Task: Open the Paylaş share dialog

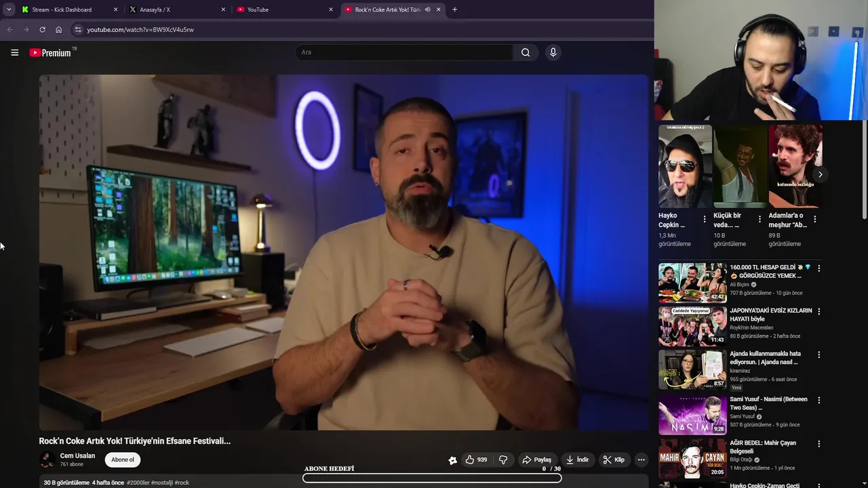Action: coord(536,460)
